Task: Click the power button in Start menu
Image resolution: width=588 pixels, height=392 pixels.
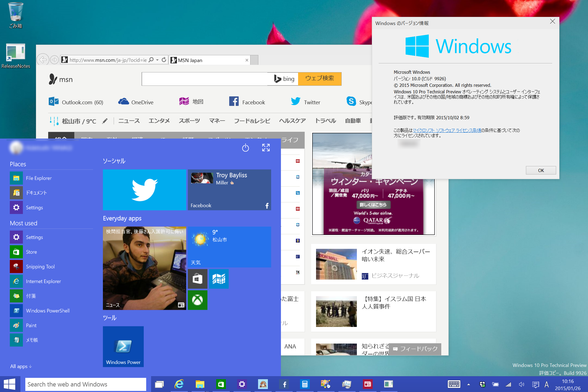Action: pos(245,148)
